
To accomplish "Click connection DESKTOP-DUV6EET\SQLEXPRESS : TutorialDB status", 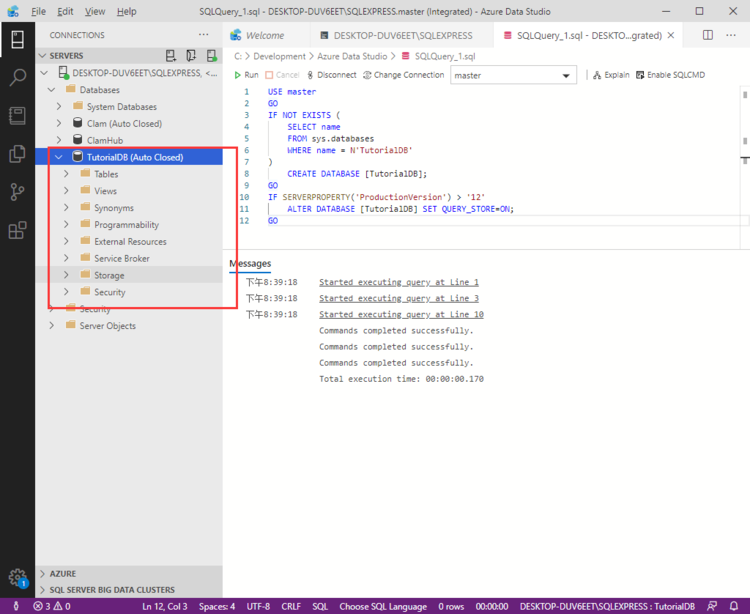I will (x=607, y=606).
